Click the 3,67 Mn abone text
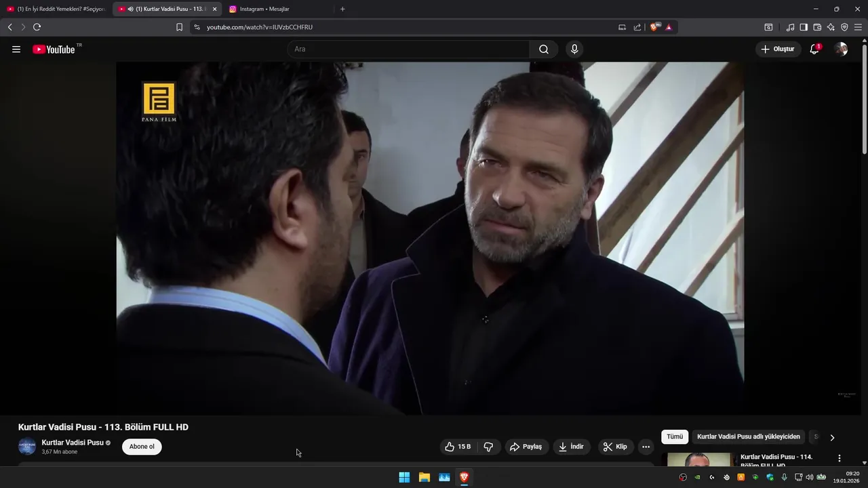Viewport: 868px width, 488px height. click(60, 452)
